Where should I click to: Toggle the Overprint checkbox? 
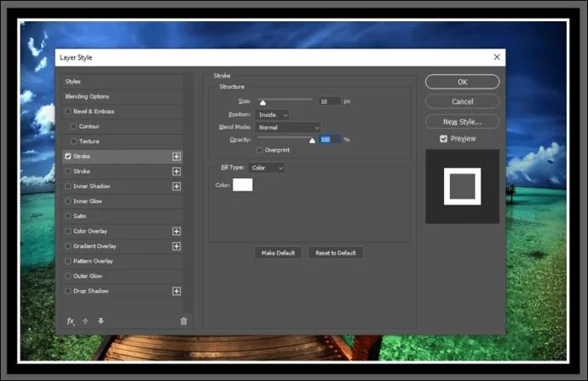pyautogui.click(x=260, y=150)
